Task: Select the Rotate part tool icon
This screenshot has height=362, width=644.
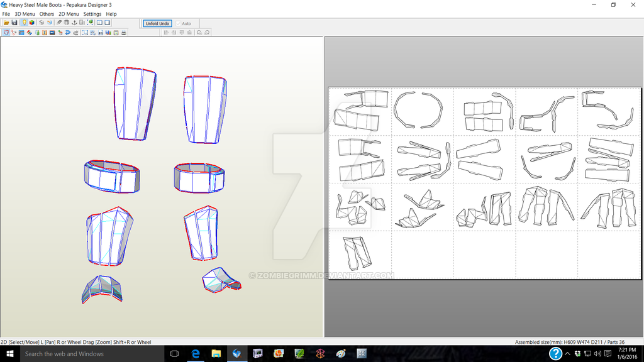Action: click(14, 33)
